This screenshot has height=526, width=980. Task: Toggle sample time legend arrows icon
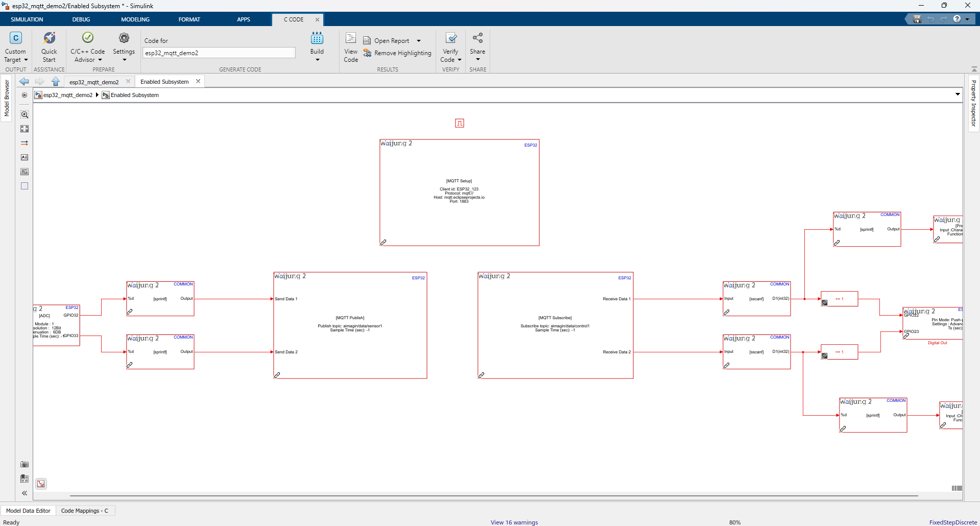(25, 143)
